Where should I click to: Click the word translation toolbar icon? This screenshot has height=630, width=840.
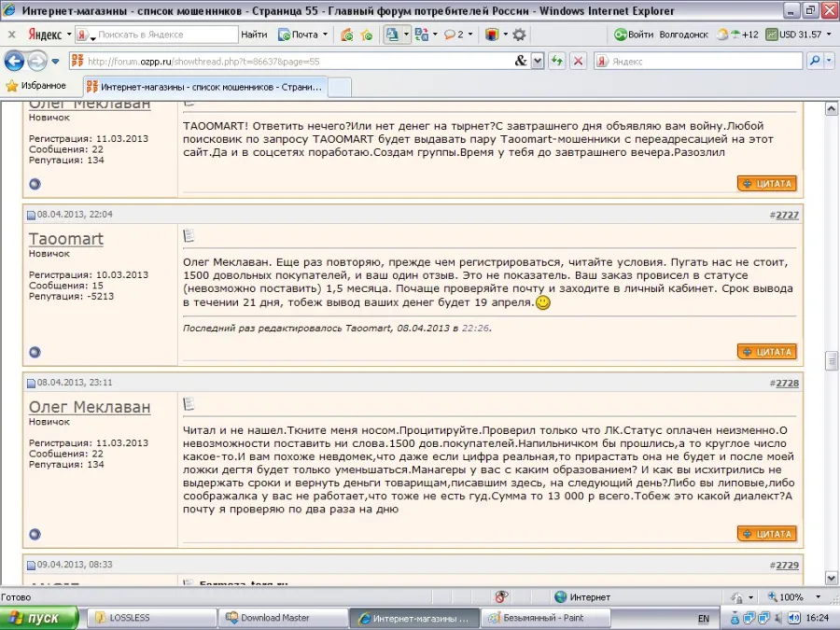tap(422, 35)
